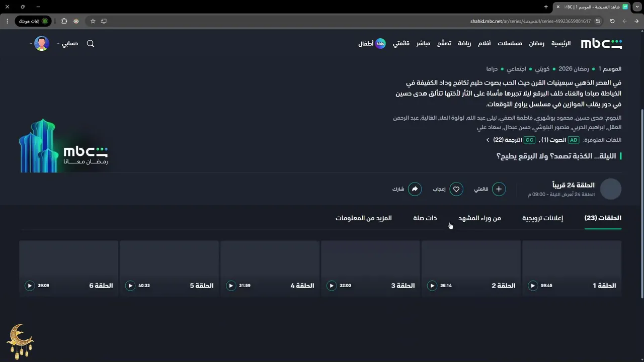Click the extension avatar icon in toolbar
Image resolution: width=644 pixels, height=362 pixels.
[76, 21]
